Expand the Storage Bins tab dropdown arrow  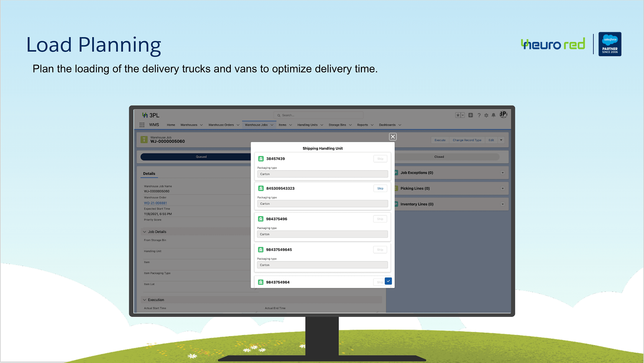click(x=350, y=125)
